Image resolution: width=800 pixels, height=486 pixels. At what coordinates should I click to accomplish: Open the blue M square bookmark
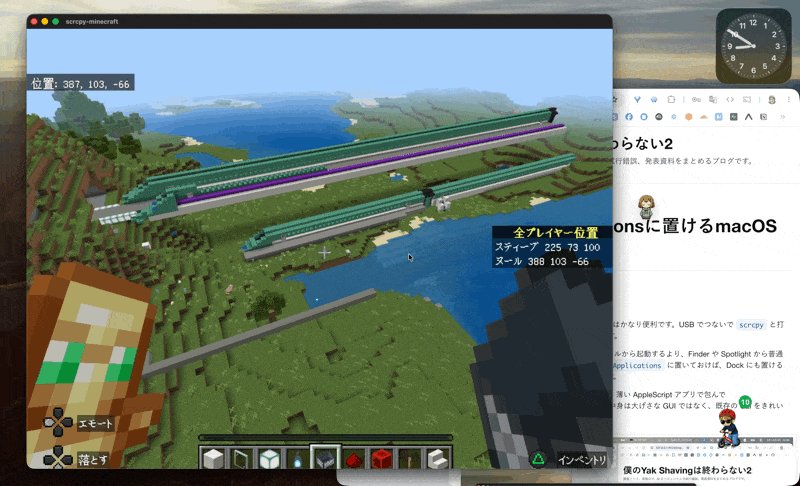point(718,117)
